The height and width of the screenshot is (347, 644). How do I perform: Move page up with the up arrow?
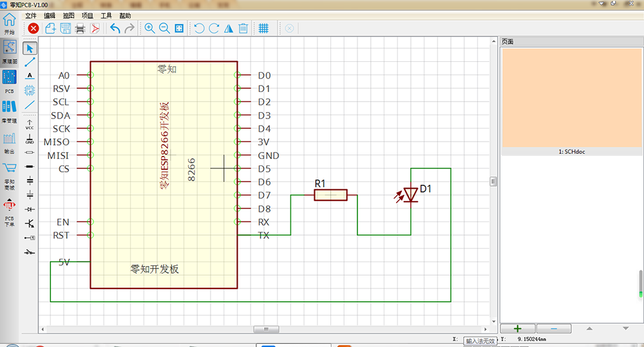[x=589, y=328]
